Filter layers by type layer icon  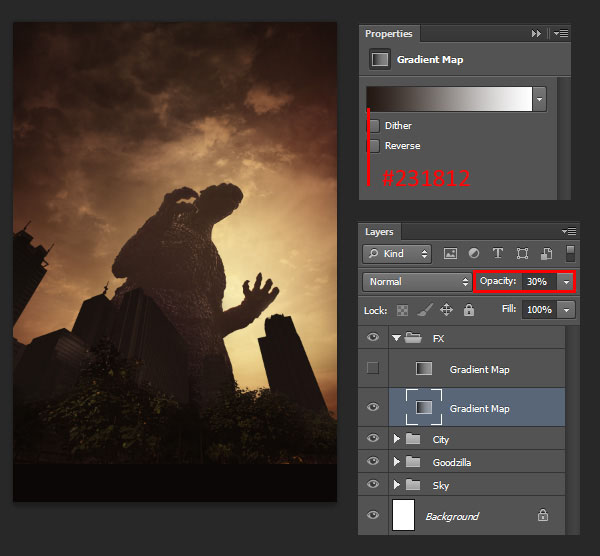497,253
